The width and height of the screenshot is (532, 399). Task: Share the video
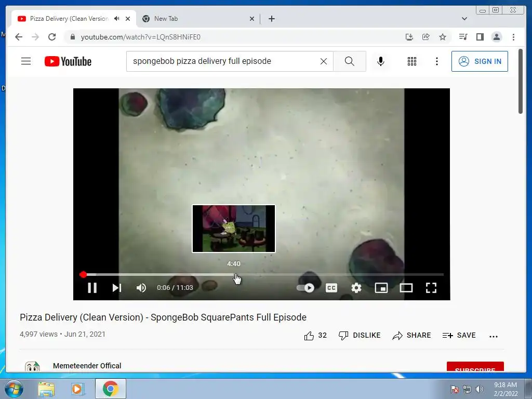point(411,336)
